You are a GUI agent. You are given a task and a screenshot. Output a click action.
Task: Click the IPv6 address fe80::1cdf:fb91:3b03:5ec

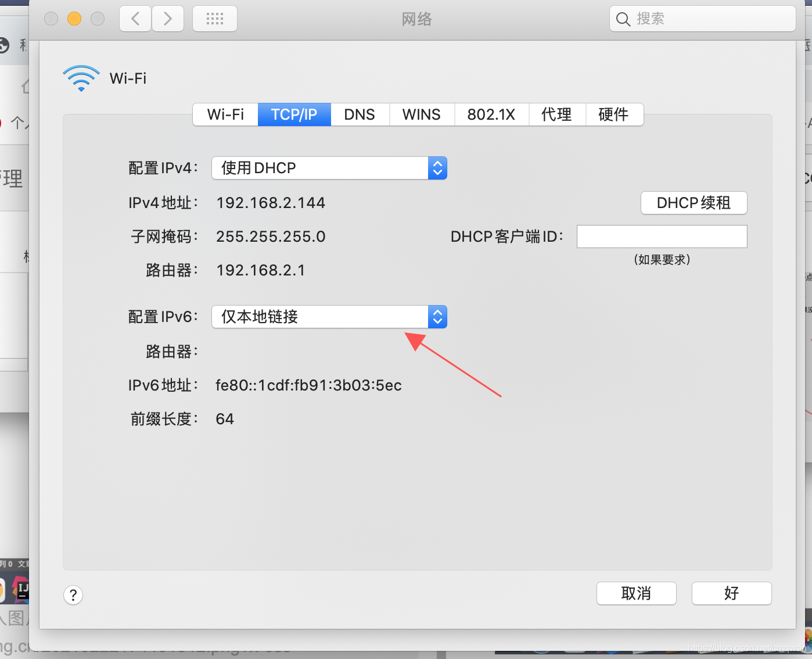tap(308, 385)
